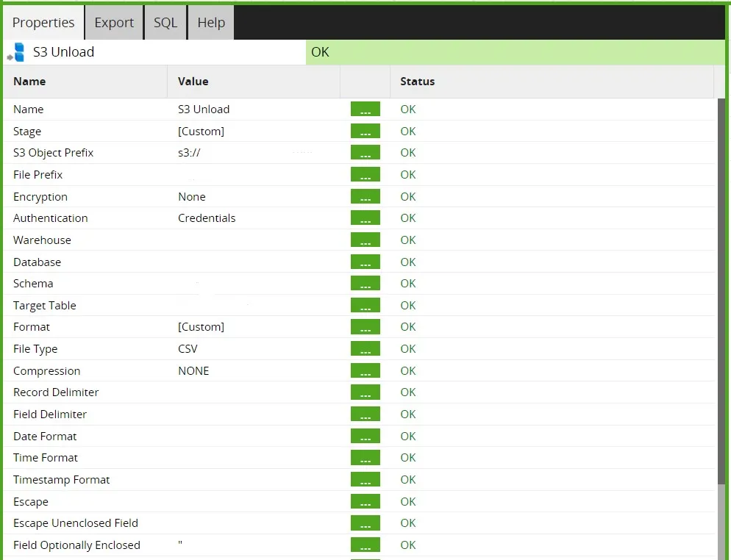
Task: Click the 'Timestamp Format' property name
Action: coord(62,480)
